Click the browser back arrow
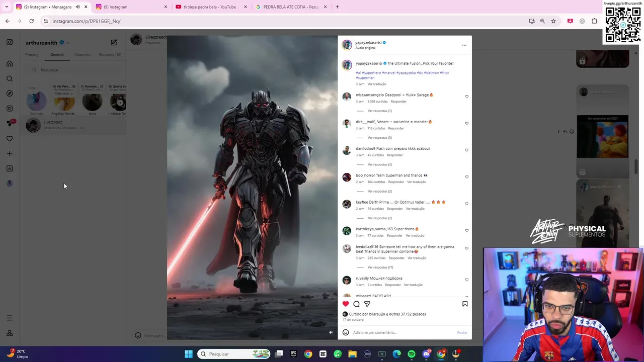The height and width of the screenshot is (362, 644). (7, 21)
